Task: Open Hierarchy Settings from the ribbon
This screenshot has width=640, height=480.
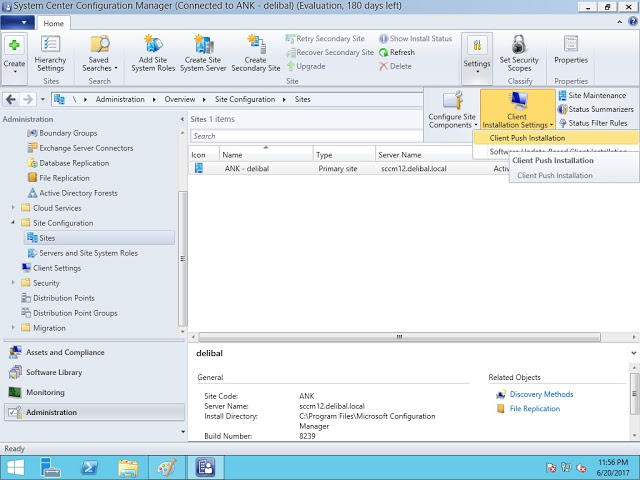Action: [50, 45]
